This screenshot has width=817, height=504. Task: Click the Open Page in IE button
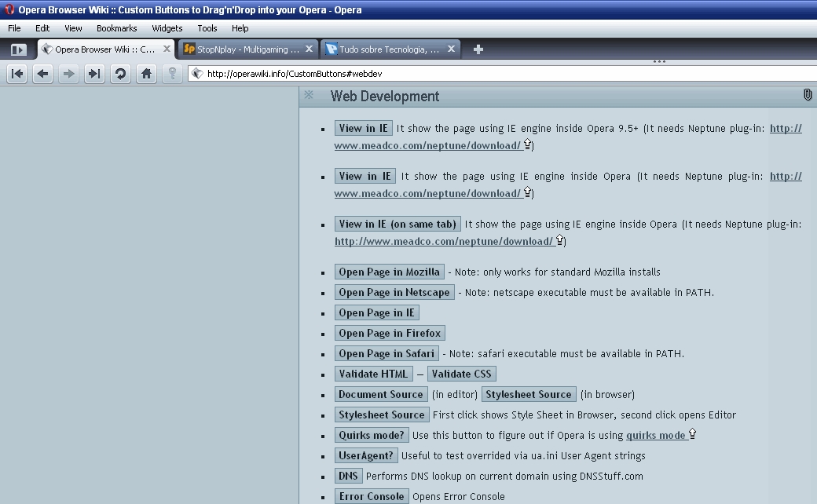[x=377, y=313]
